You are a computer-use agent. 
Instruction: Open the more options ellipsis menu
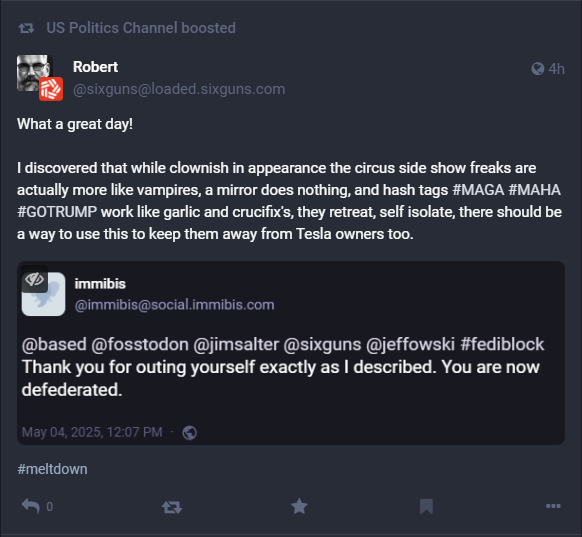point(553,506)
